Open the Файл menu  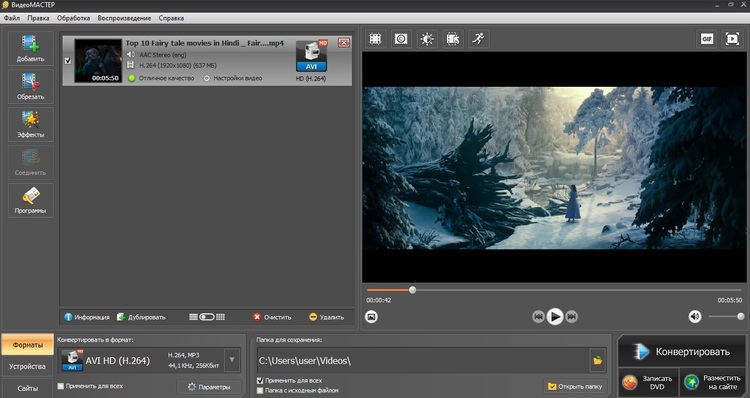pos(12,18)
